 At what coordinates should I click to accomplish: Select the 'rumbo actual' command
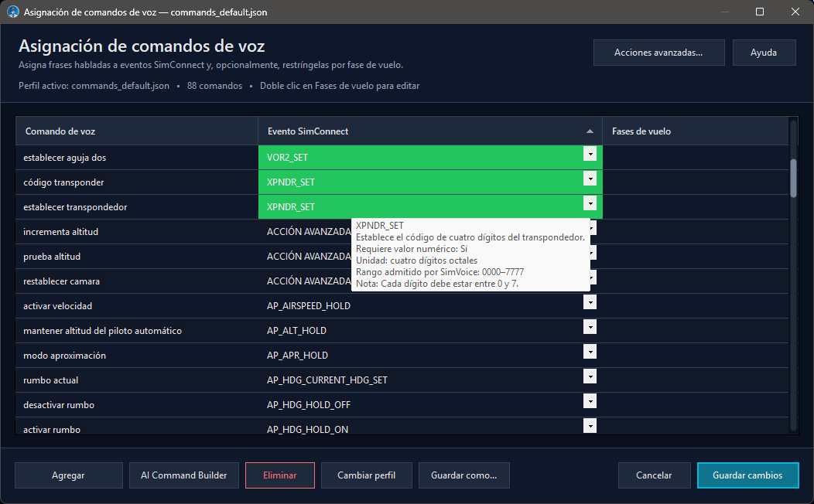(137, 380)
